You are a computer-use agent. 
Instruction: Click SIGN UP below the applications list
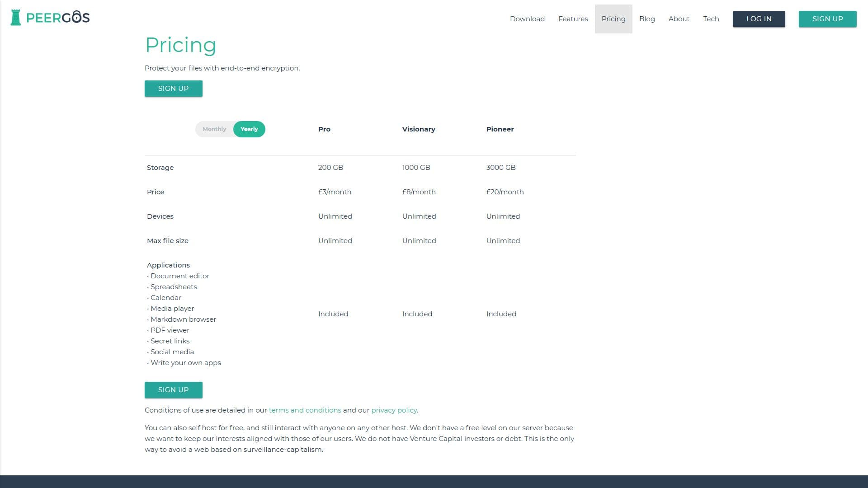[173, 390]
